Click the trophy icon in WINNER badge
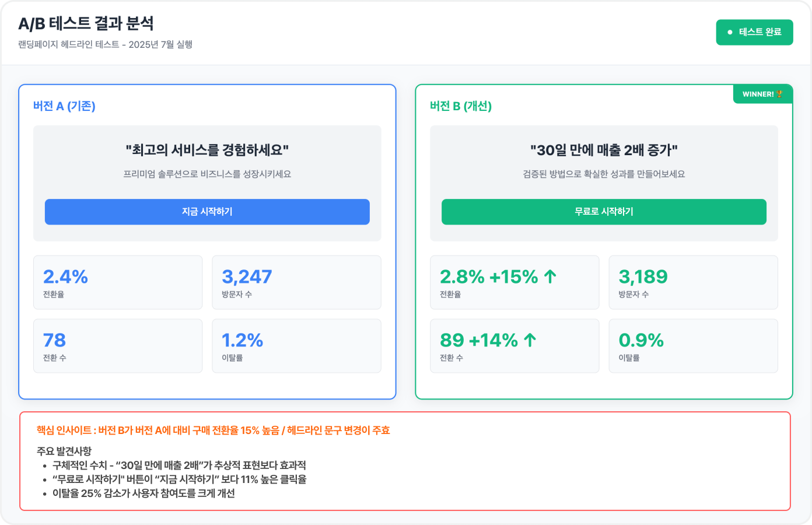Image resolution: width=812 pixels, height=525 pixels. pyautogui.click(x=779, y=94)
